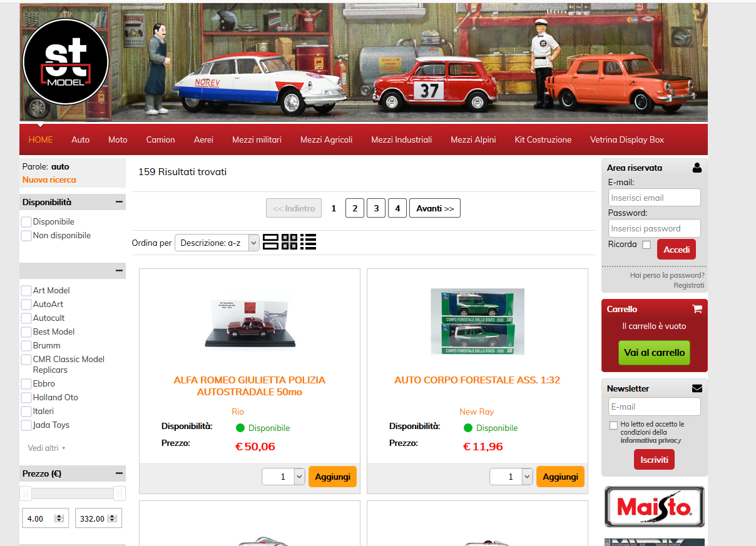Switch to compact list view icon

[308, 242]
